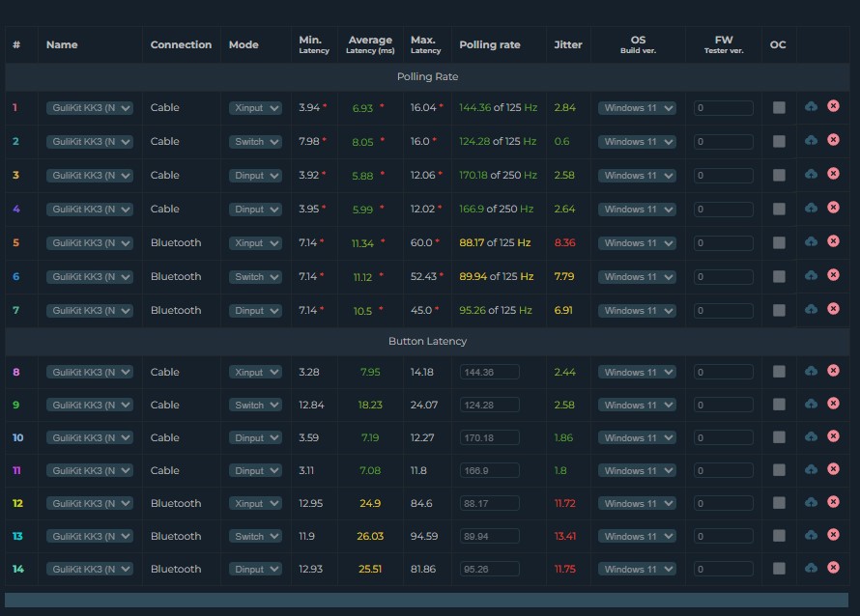Select average latency value 11.34
Image resolution: width=860 pixels, height=616 pixels.
tap(362, 243)
